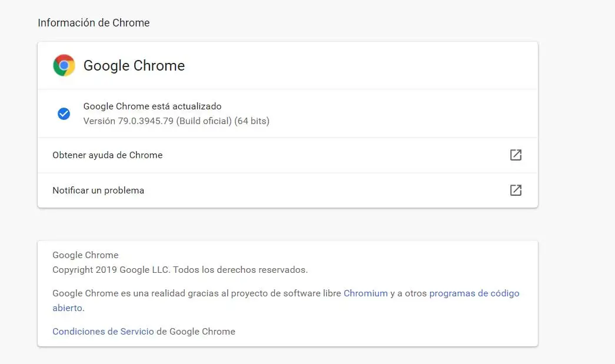The height and width of the screenshot is (364, 615).
Task: Open external link icon for Chrome help
Action: pos(516,155)
